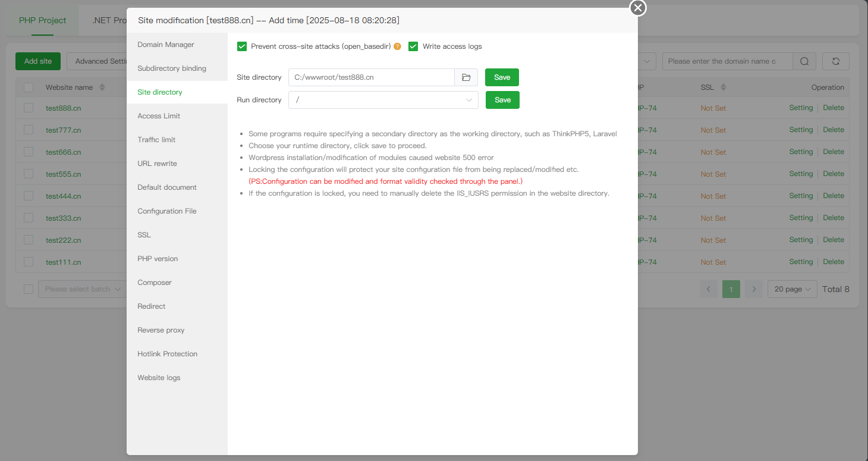
Task: Expand the Please select batch dropdown
Action: pos(82,289)
